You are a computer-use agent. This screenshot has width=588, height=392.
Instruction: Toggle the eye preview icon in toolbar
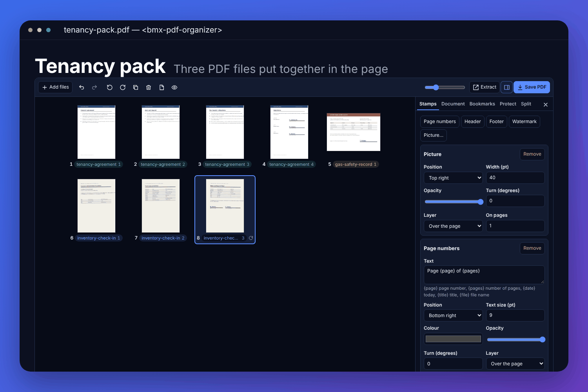coord(174,87)
